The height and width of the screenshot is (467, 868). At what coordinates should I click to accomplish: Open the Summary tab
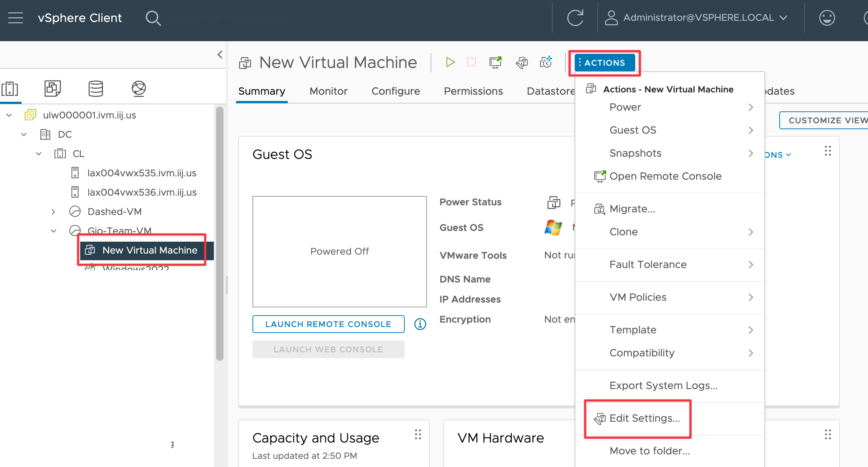point(262,91)
